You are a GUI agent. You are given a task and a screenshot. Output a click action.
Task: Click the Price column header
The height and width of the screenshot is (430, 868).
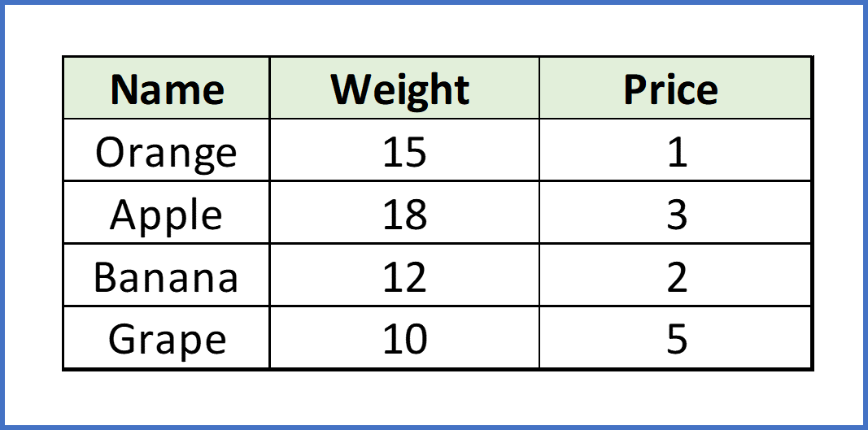pyautogui.click(x=675, y=89)
